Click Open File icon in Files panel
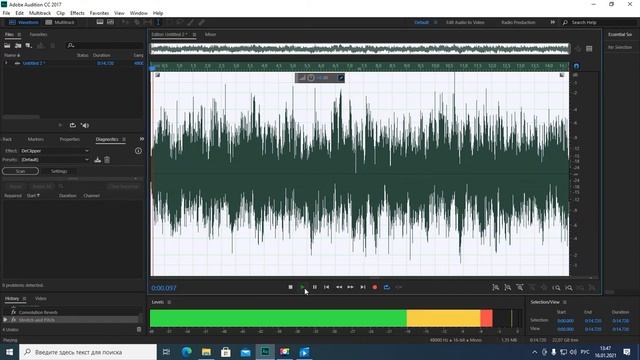Screen dimensions: 640x360 pyautogui.click(x=7, y=45)
